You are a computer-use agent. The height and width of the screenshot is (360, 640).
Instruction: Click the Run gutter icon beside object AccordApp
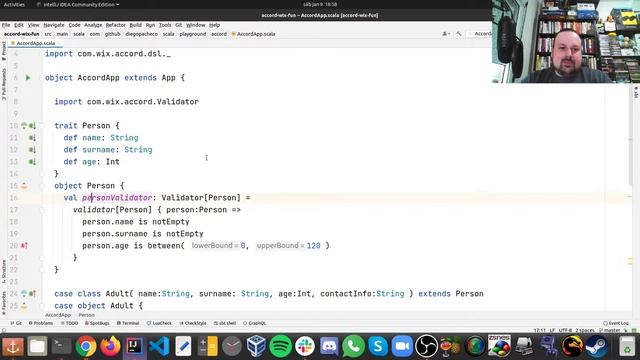point(28,78)
